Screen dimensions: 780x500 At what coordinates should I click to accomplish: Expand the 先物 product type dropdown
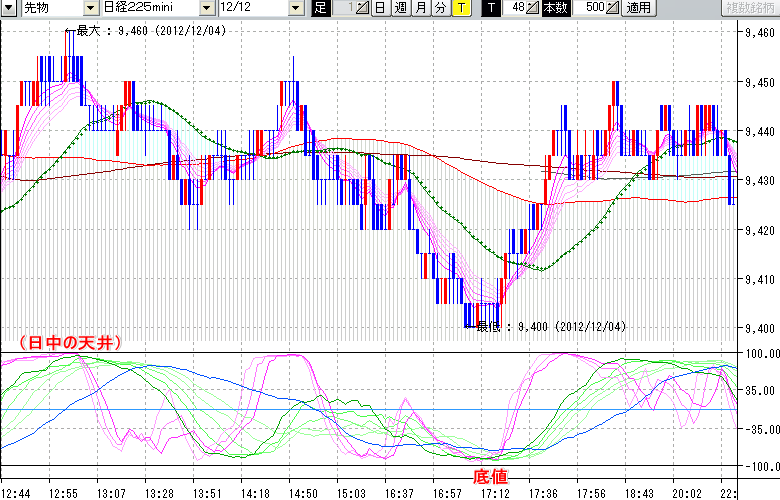[89, 8]
